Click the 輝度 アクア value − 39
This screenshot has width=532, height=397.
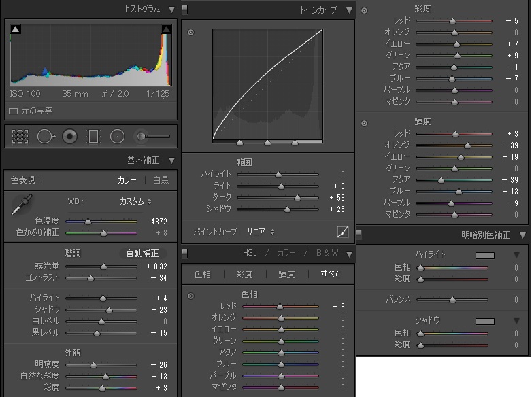click(x=510, y=180)
